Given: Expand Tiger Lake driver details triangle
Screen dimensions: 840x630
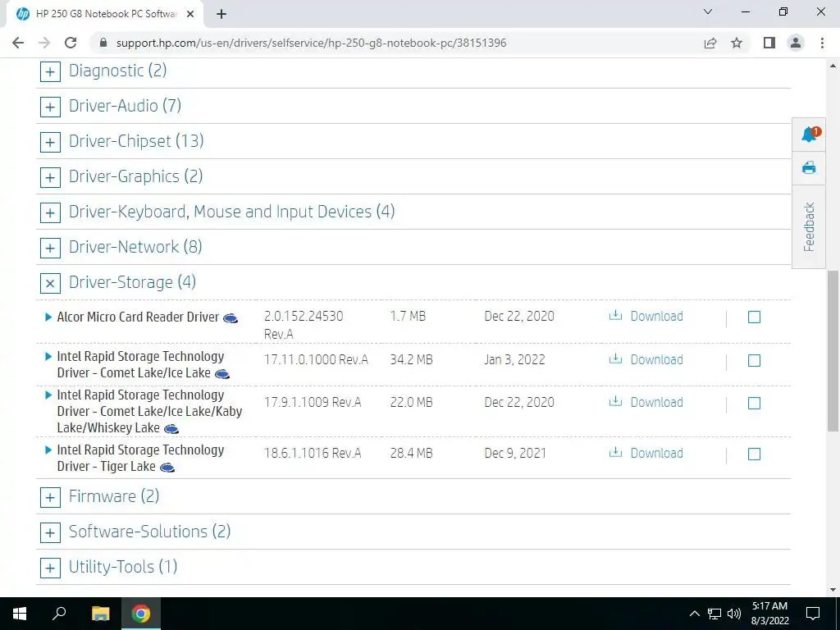Looking at the screenshot, I should point(48,450).
